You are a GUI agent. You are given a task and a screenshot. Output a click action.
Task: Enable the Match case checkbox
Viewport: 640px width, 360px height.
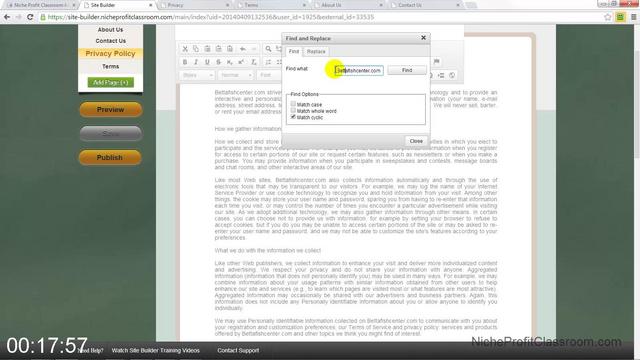(293, 104)
